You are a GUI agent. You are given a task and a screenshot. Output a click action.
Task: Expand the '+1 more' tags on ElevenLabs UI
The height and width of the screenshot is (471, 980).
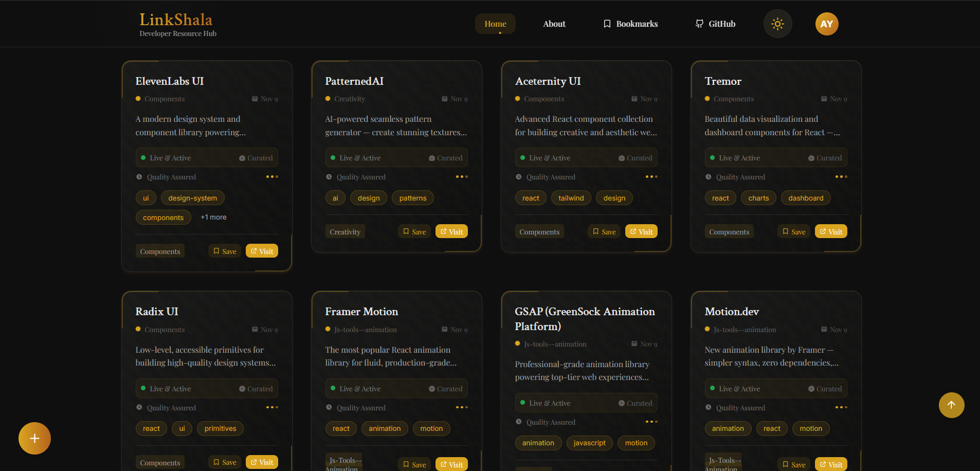tap(213, 217)
